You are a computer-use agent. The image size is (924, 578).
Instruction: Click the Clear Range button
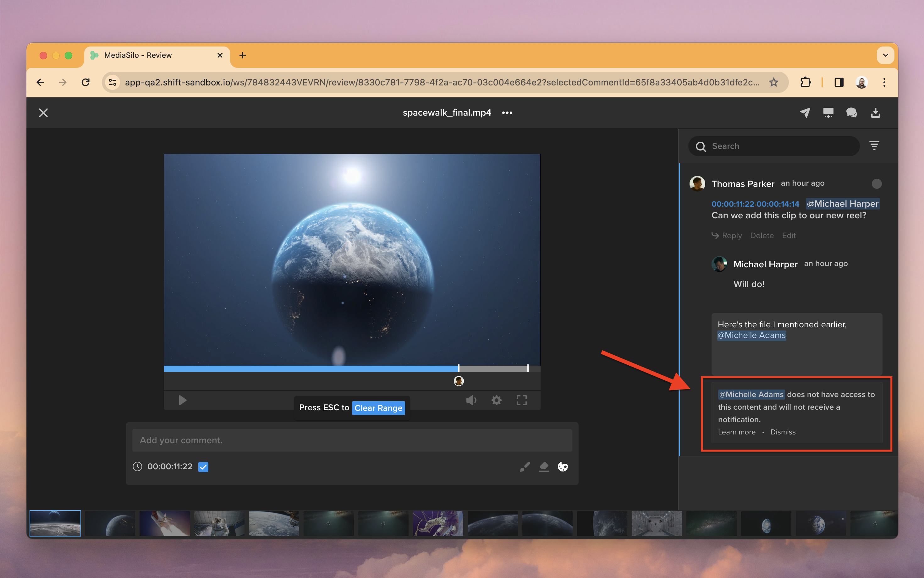point(378,408)
